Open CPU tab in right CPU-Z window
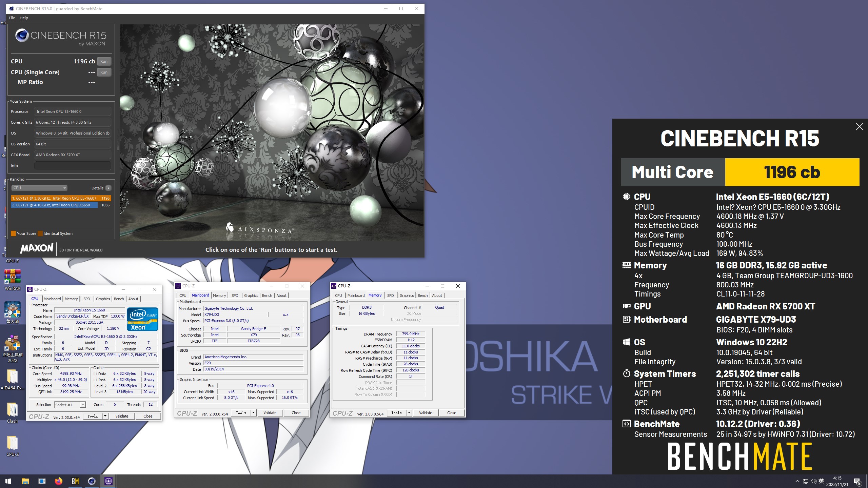 (x=338, y=296)
